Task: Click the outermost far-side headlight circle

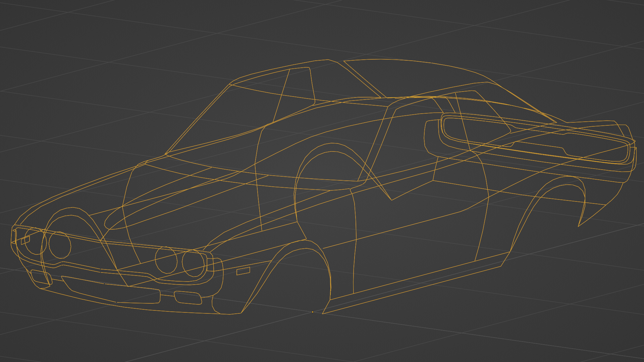Action: click(35, 241)
